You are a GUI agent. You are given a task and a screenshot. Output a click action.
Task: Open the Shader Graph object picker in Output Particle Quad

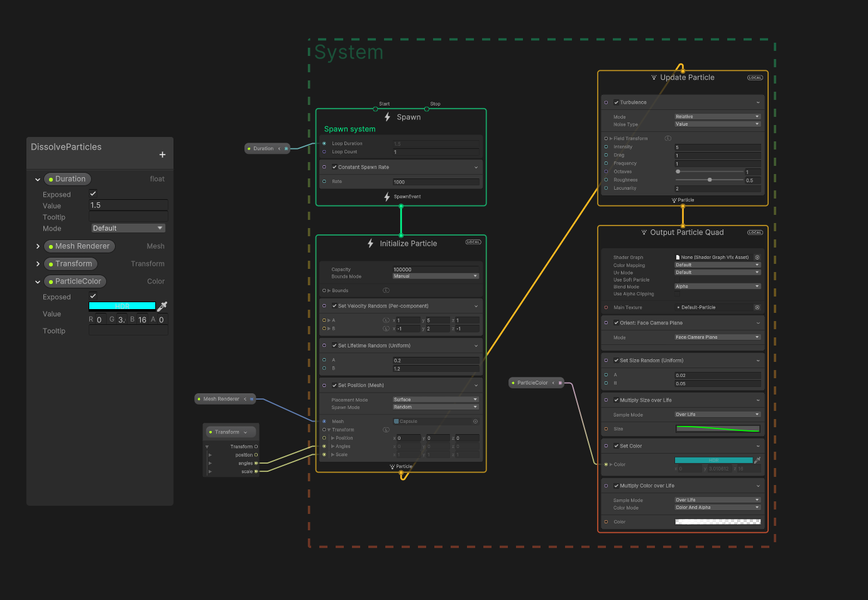[x=756, y=258]
